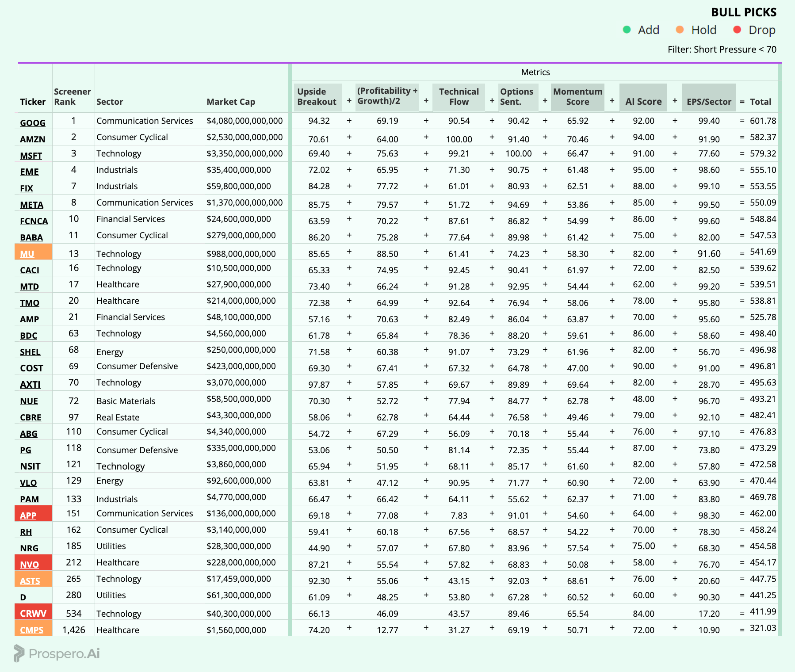The width and height of the screenshot is (795, 672).
Task: Click the green Add legend dot
Action: 627,30
